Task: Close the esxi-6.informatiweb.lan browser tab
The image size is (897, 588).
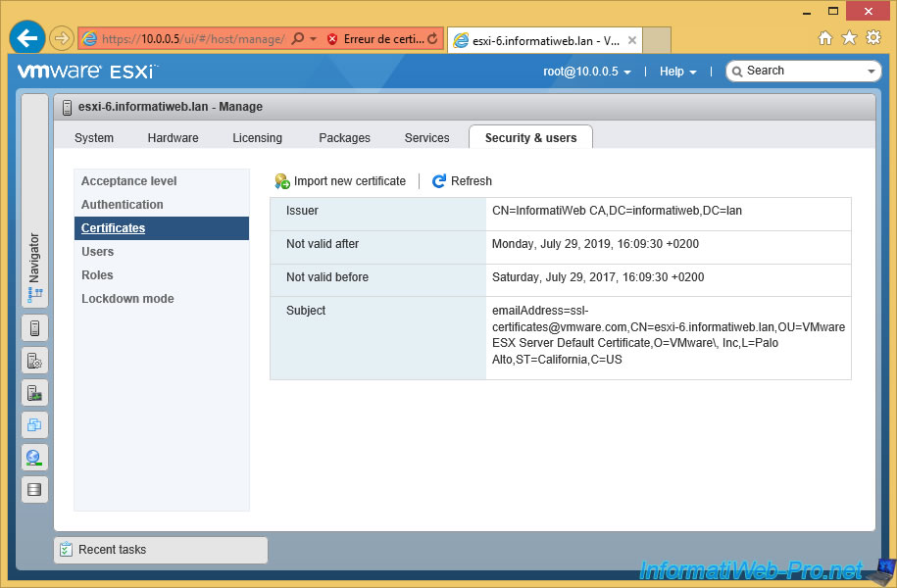Action: [632, 40]
